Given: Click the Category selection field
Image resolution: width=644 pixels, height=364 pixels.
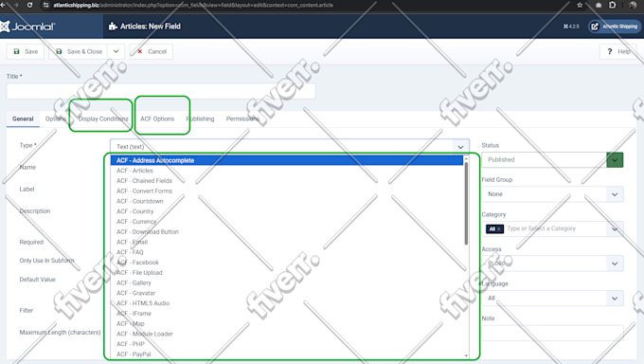Looking at the screenshot, I should [x=552, y=228].
